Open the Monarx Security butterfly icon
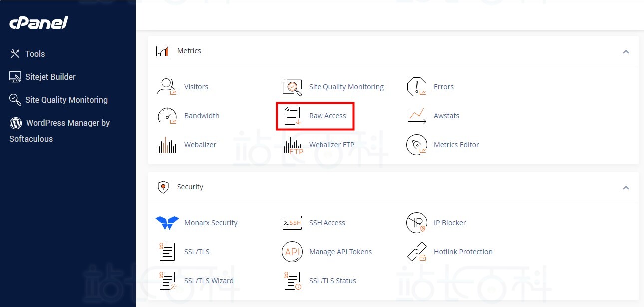Screen dimensions: 644x307 (x=167, y=223)
